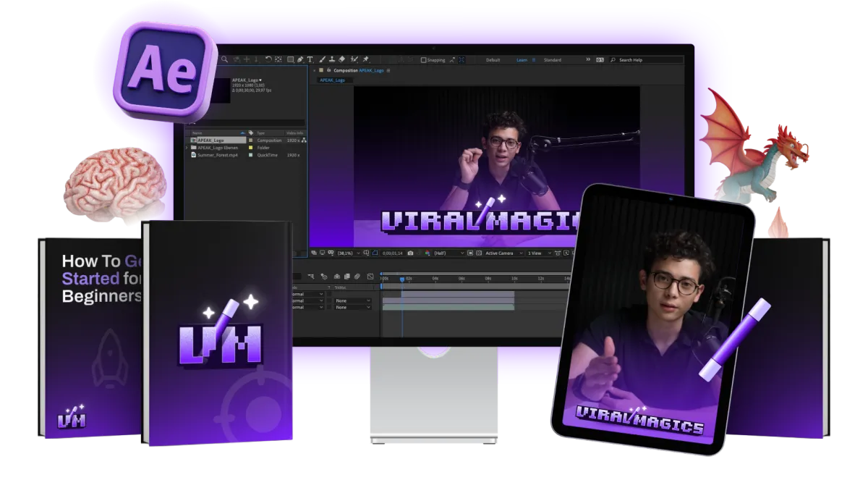Viewport: 868px width, 488px height.
Task: Switch to the Standard workspace
Action: [553, 60]
